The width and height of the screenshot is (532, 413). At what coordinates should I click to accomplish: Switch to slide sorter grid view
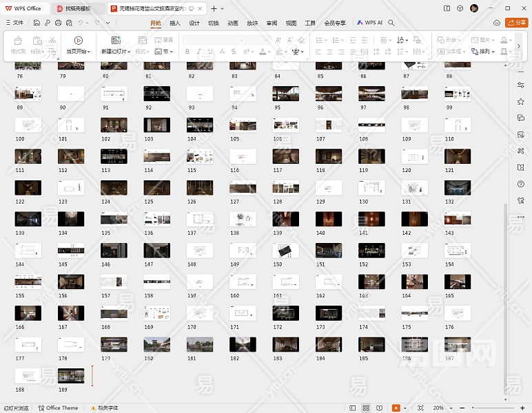pos(366,407)
